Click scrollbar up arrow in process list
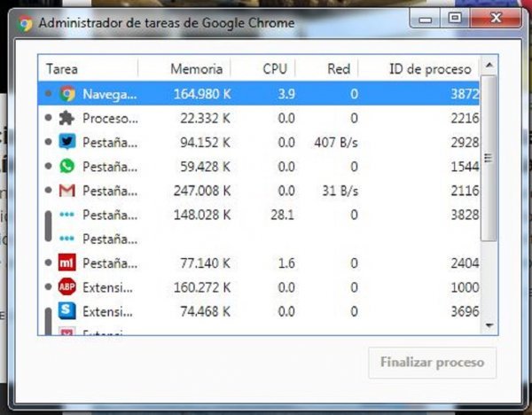The width and height of the screenshot is (532, 415). (489, 67)
